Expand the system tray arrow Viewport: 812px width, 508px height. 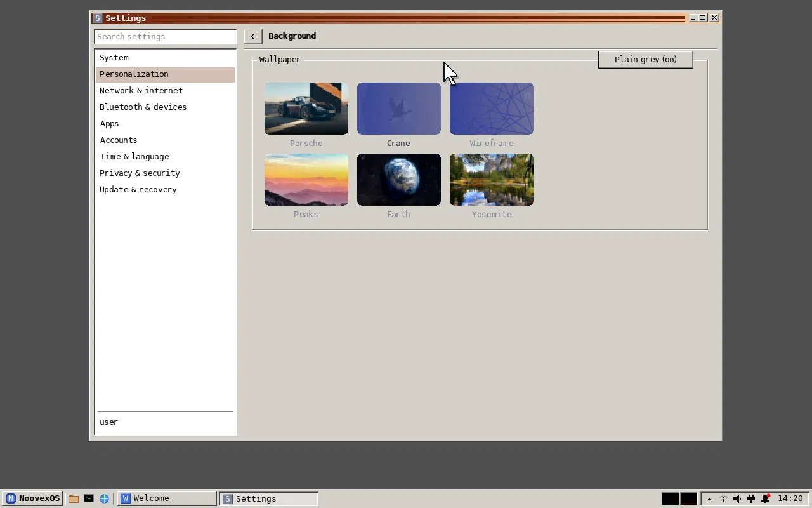[709, 499]
